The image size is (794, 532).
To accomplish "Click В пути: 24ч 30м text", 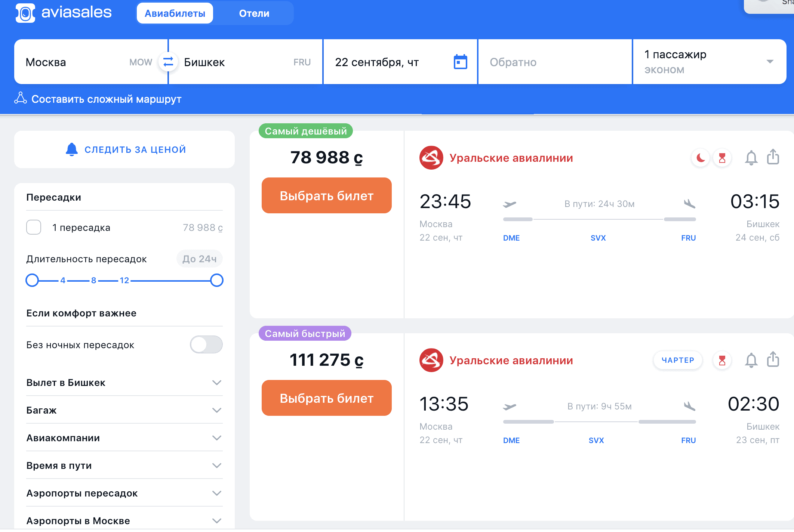I will pos(600,204).
